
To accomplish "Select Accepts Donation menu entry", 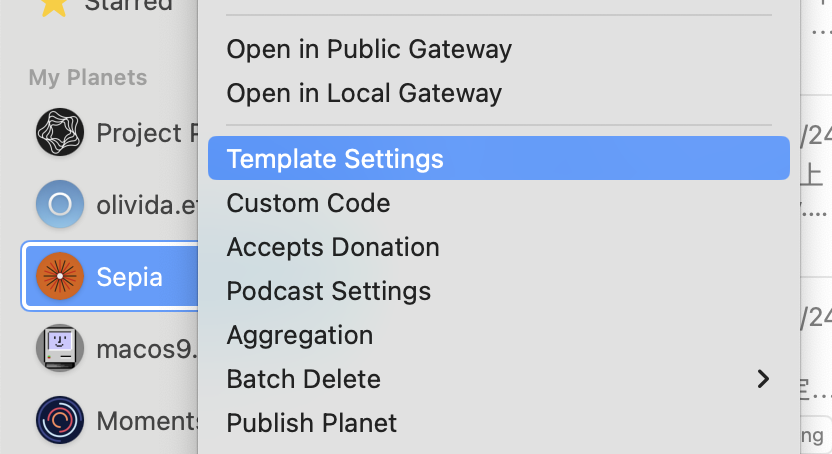I will [x=333, y=247].
